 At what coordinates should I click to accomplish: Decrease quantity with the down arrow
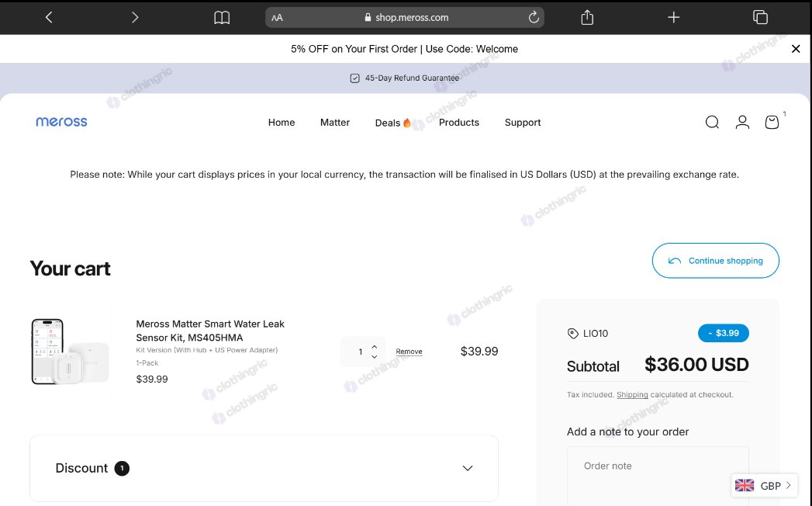point(375,357)
